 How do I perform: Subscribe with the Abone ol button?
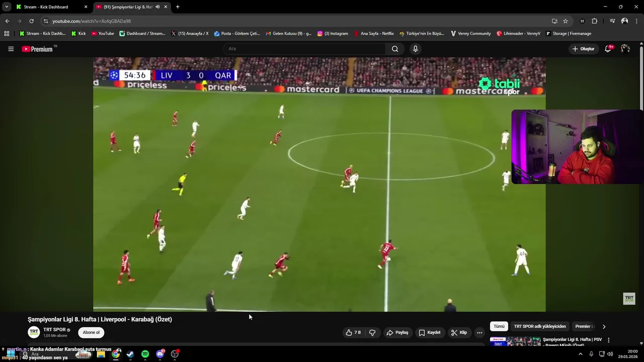91,332
